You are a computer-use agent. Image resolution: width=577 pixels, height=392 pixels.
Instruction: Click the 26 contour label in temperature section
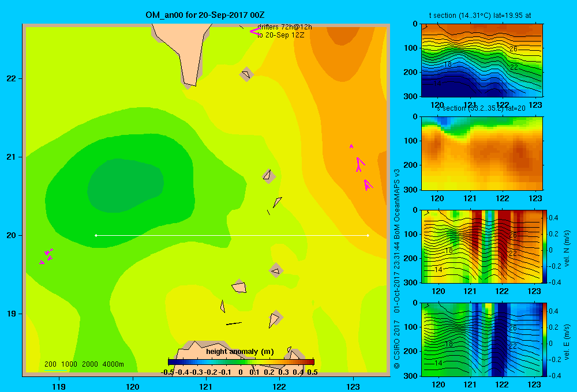pyautogui.click(x=514, y=48)
